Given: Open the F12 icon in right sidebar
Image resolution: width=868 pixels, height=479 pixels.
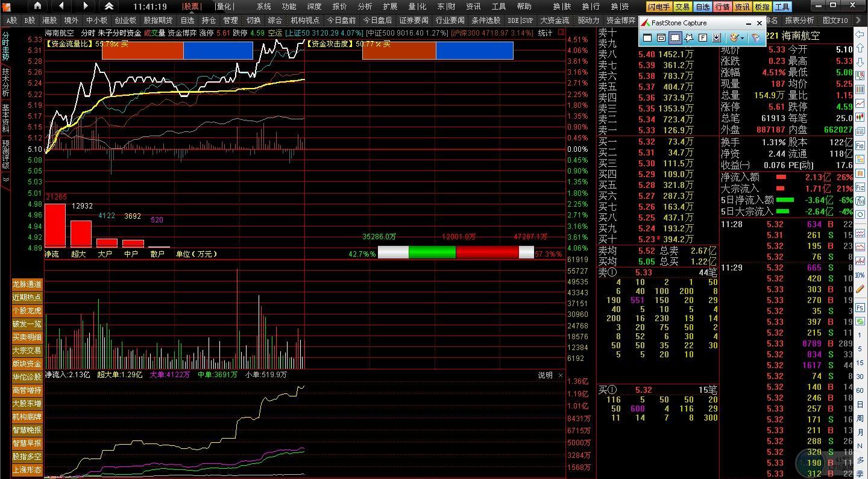Looking at the screenshot, I should (860, 188).
